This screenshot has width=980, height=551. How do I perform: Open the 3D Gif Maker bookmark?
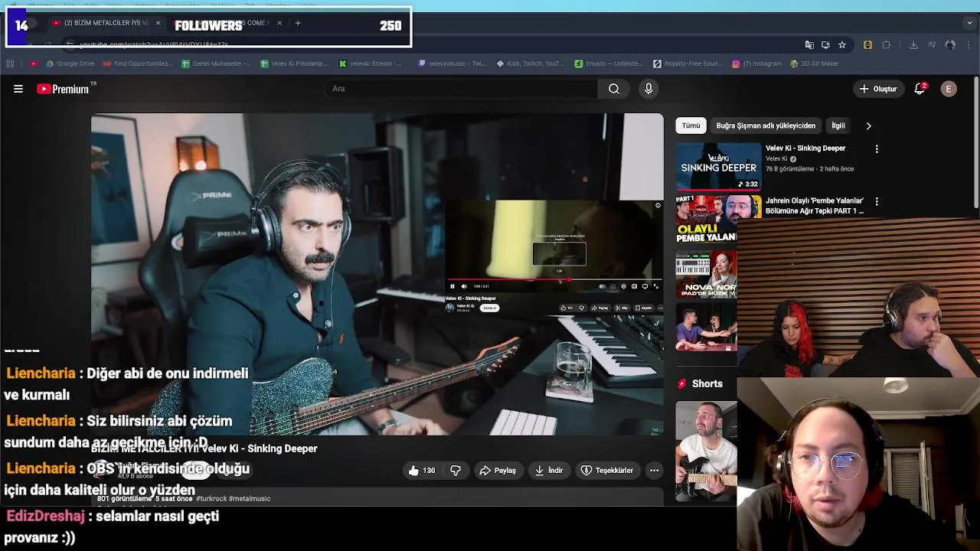coord(815,64)
